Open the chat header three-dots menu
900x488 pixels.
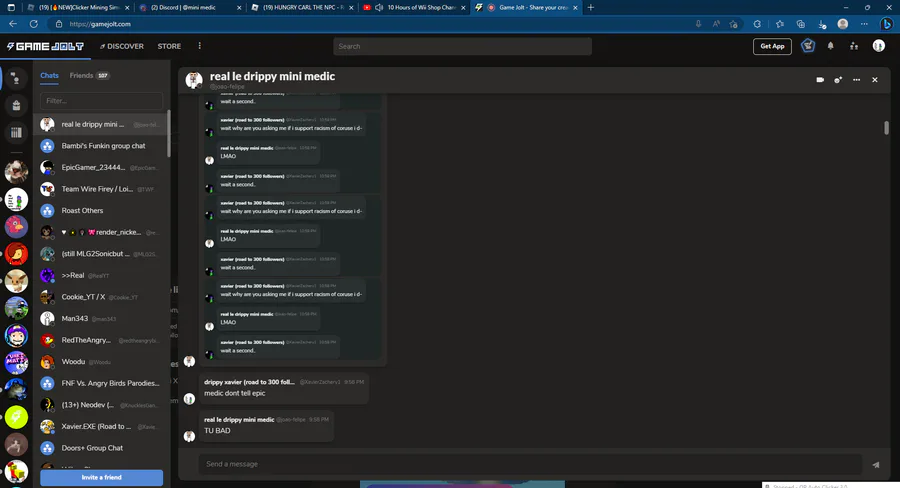856,80
